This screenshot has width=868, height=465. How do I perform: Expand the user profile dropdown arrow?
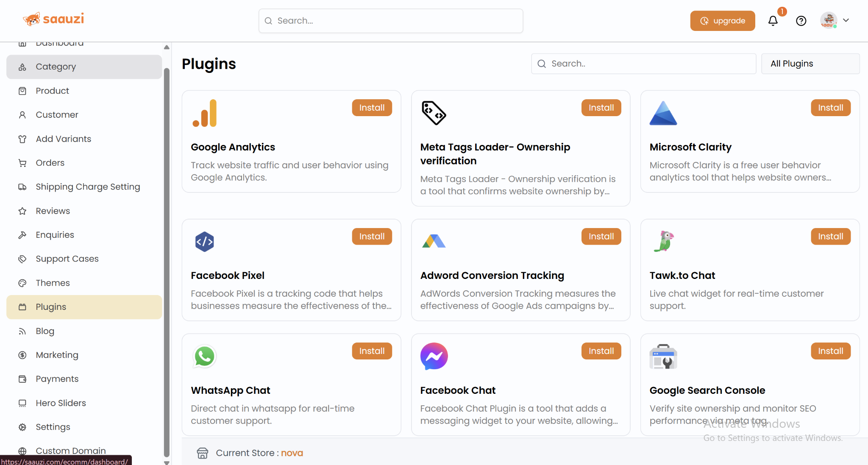(x=846, y=20)
